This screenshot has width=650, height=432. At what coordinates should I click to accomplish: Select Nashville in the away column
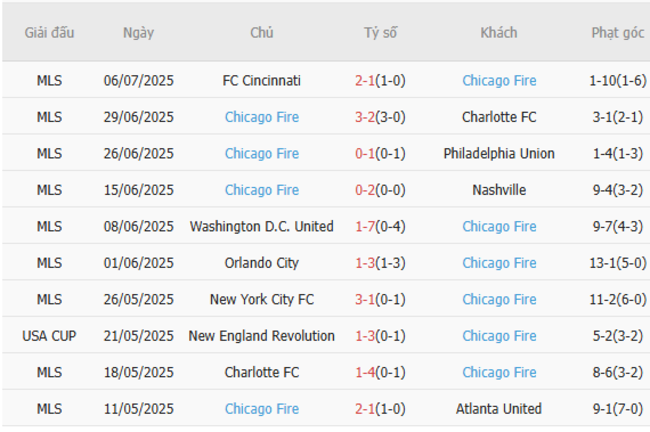[x=498, y=190]
